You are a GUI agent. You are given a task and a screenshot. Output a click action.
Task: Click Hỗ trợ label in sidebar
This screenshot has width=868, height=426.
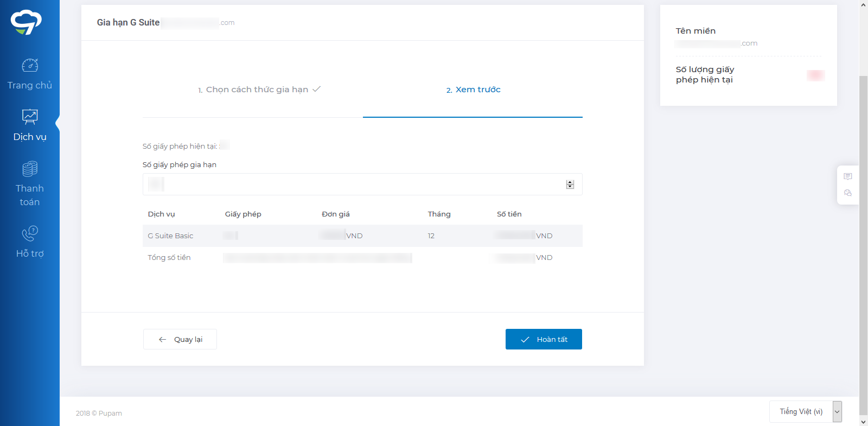click(x=30, y=253)
